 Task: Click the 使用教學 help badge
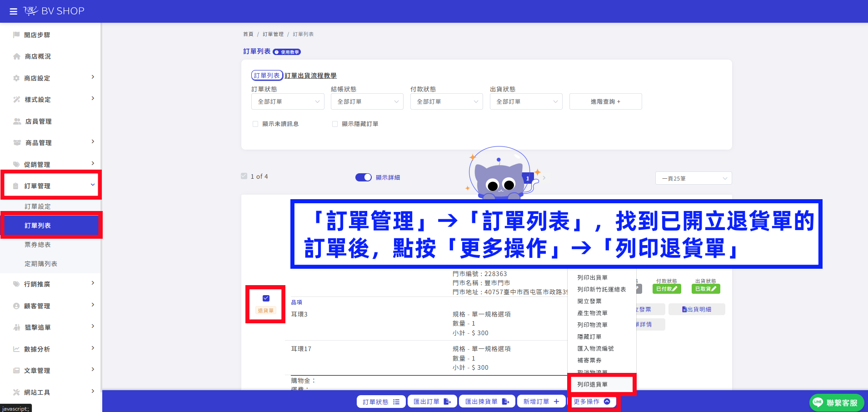click(x=287, y=52)
